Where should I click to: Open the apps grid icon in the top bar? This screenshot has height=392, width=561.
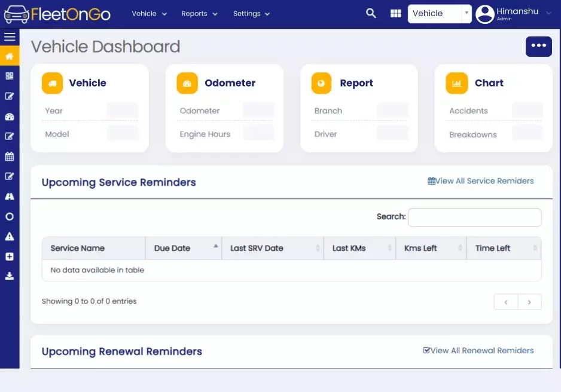pyautogui.click(x=395, y=13)
